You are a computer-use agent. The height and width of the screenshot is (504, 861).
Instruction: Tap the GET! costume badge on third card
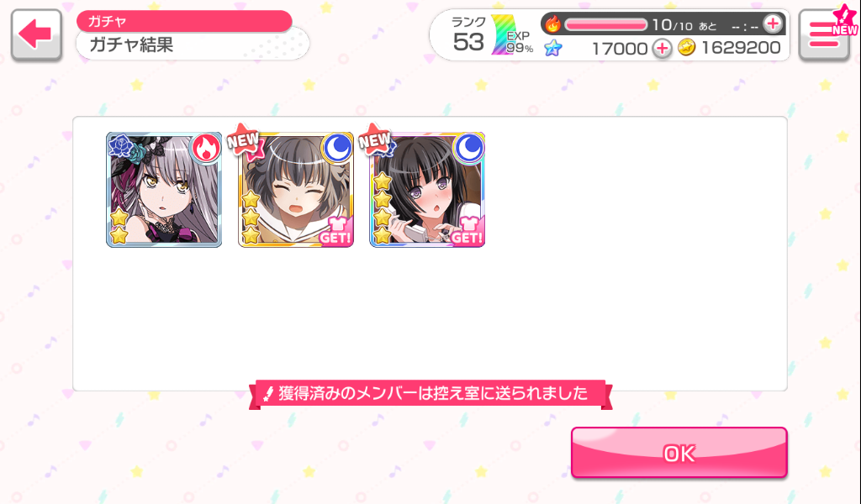click(467, 231)
